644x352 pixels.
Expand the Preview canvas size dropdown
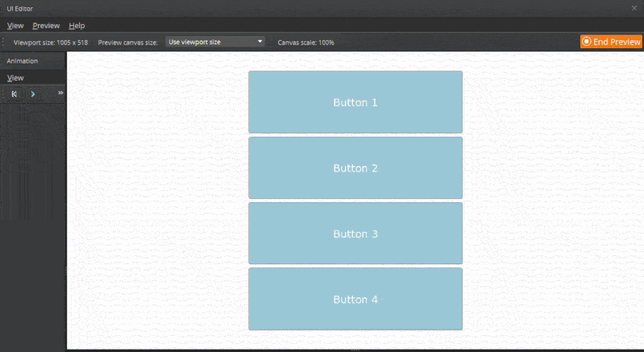[x=215, y=42]
